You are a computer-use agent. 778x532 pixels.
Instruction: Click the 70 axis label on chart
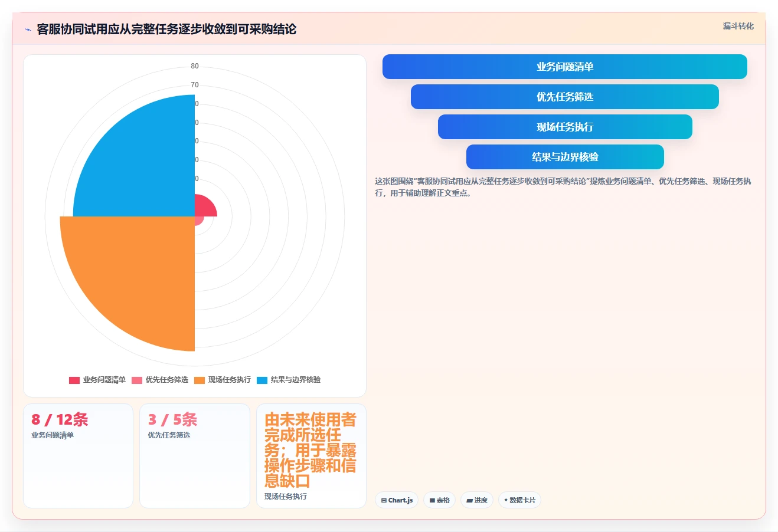(195, 85)
